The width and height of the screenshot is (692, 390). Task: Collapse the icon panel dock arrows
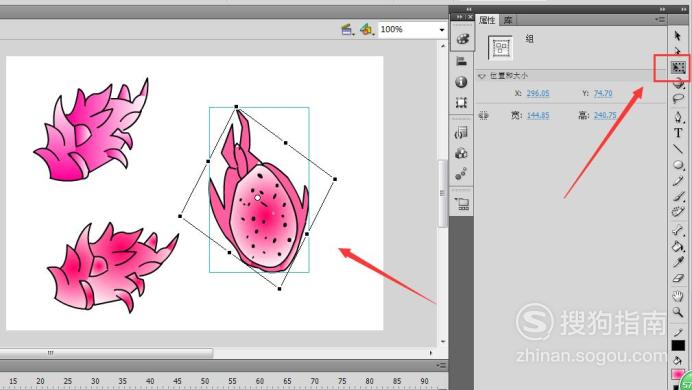(460, 17)
